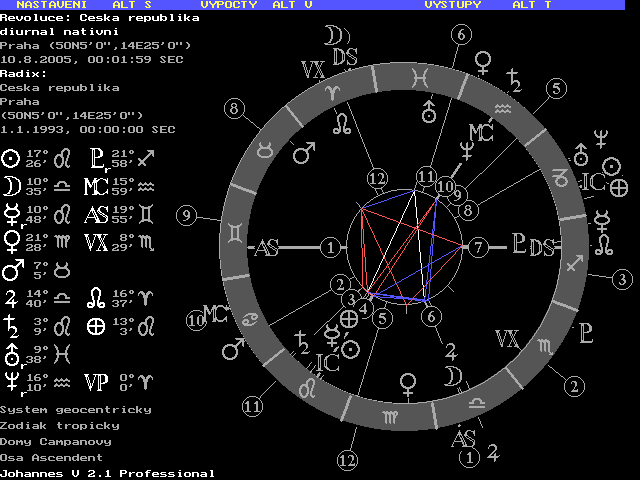This screenshot has width=640, height=480.
Task: Click the Sun symbol in the planet list
Action: 11,158
